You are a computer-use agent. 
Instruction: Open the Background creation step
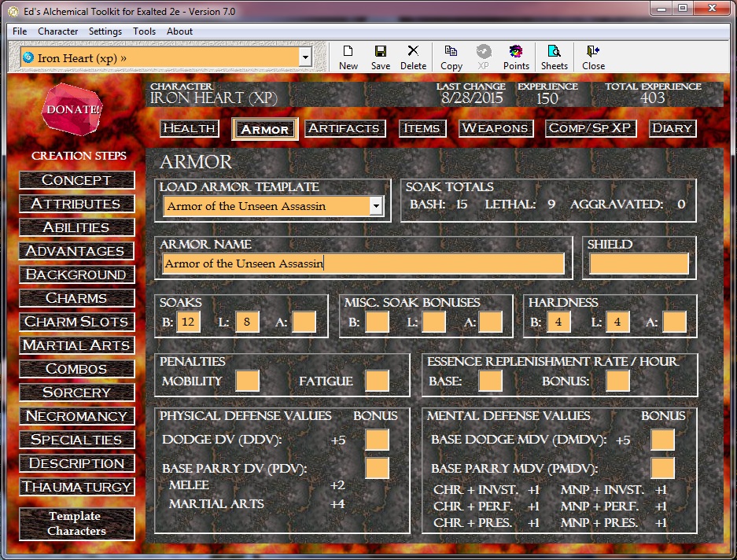[x=76, y=274]
